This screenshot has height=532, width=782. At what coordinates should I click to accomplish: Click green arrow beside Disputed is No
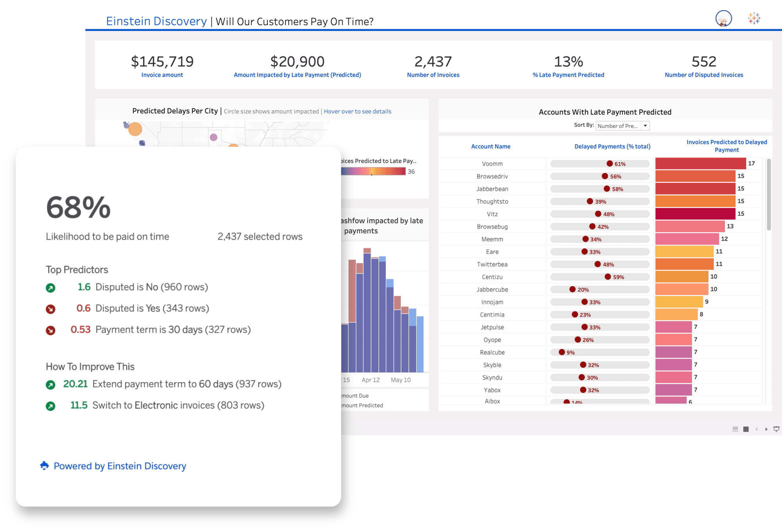(x=50, y=288)
